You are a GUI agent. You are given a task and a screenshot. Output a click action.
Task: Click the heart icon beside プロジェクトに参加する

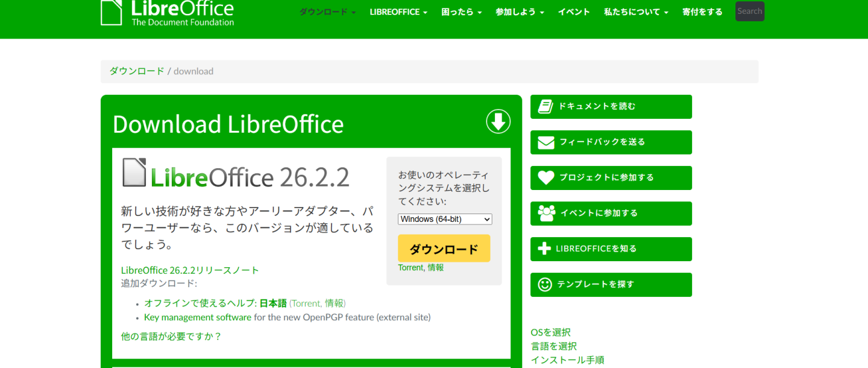546,178
